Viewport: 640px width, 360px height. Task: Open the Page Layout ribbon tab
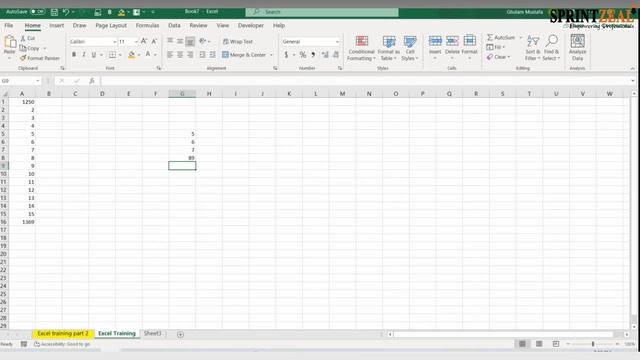111,25
